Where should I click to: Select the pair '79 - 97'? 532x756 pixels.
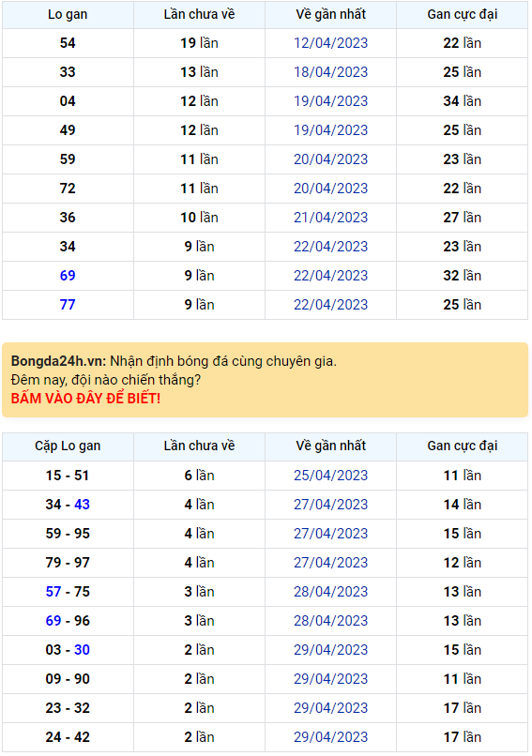tap(68, 563)
